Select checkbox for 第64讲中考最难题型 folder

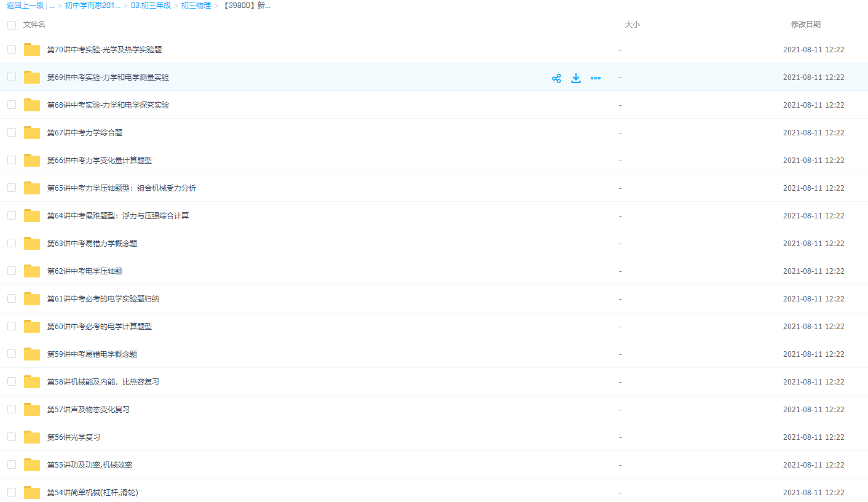[12, 215]
